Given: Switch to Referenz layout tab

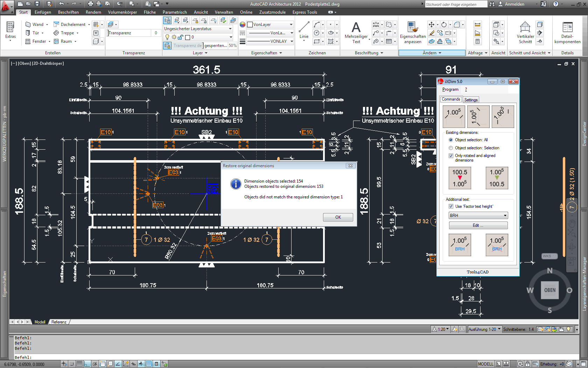Looking at the screenshot, I should (59, 322).
